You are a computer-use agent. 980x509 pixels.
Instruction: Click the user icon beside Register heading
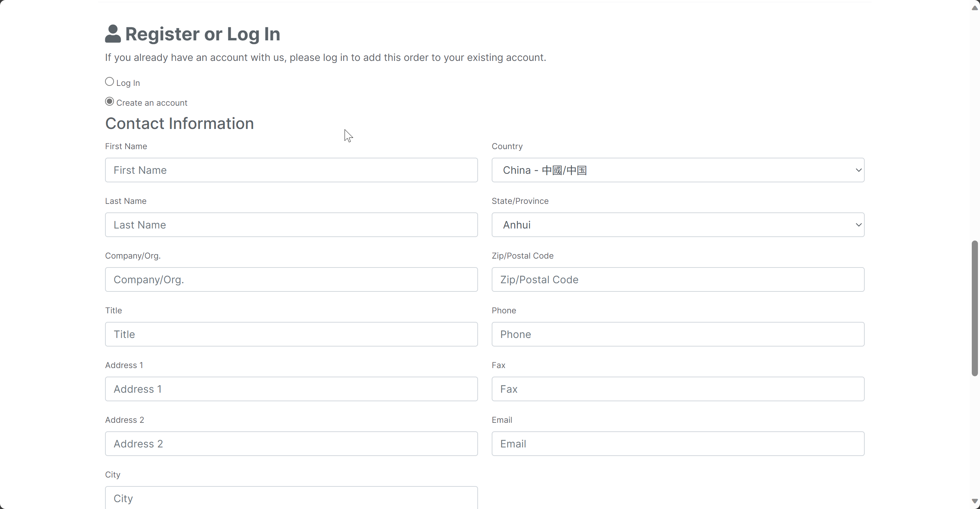click(x=113, y=34)
